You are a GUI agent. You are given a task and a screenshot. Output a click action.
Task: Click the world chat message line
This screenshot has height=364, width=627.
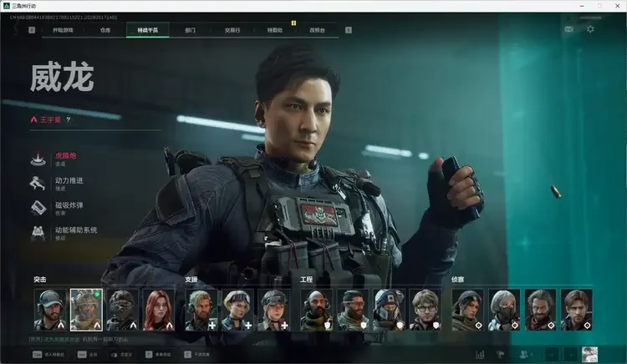tap(79, 339)
